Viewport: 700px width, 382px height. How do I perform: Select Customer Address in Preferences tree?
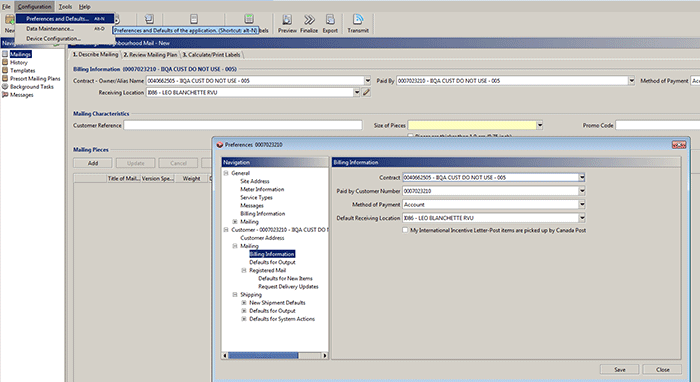262,238
